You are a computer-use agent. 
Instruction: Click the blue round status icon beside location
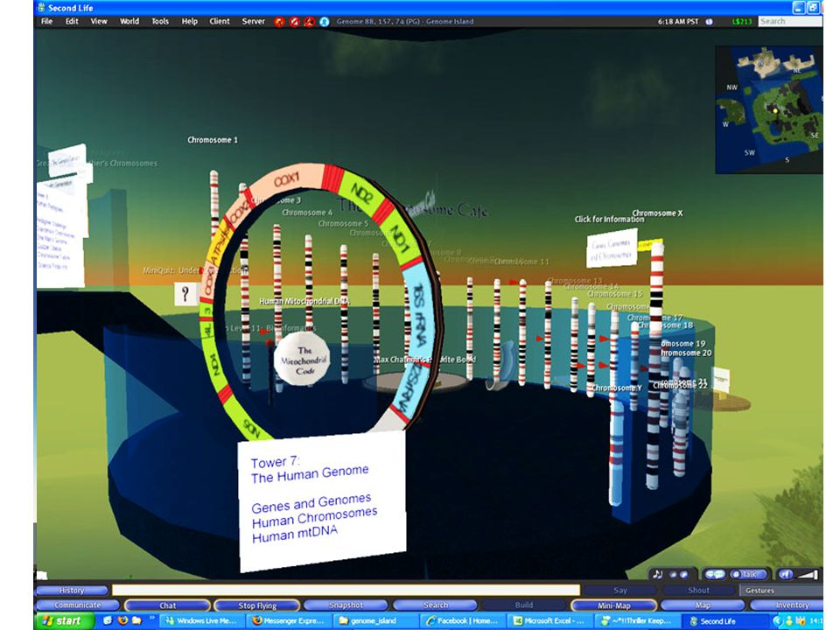click(324, 22)
